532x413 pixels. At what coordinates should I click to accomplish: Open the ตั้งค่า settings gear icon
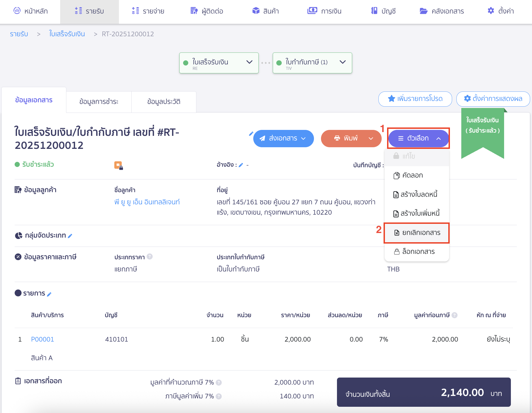tap(491, 11)
